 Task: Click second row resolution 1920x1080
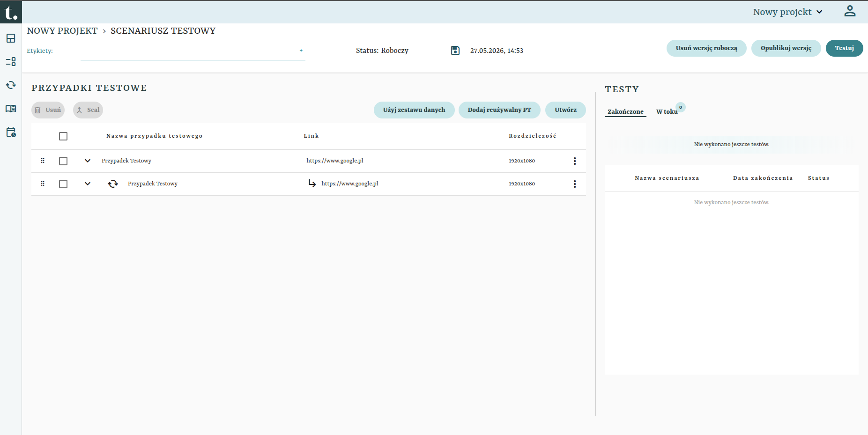point(522,184)
